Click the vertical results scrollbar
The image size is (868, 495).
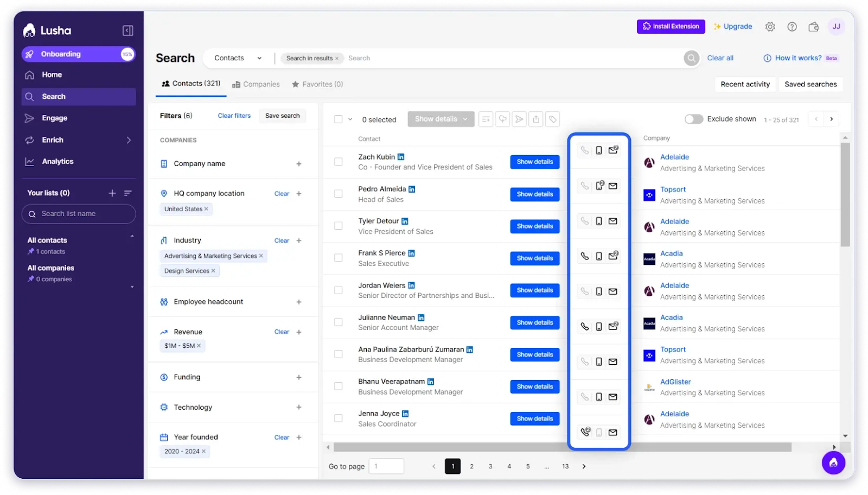pyautogui.click(x=845, y=195)
